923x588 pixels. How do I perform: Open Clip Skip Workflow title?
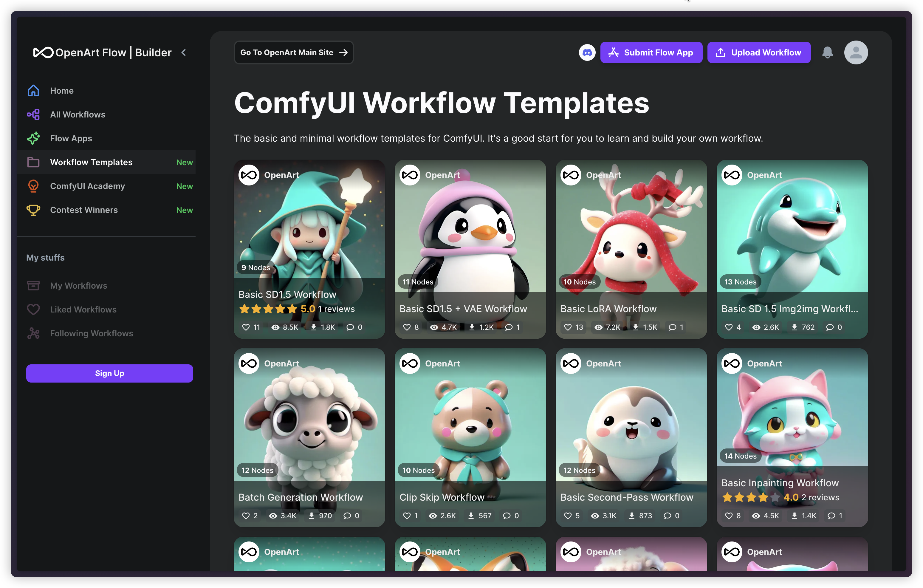click(442, 497)
